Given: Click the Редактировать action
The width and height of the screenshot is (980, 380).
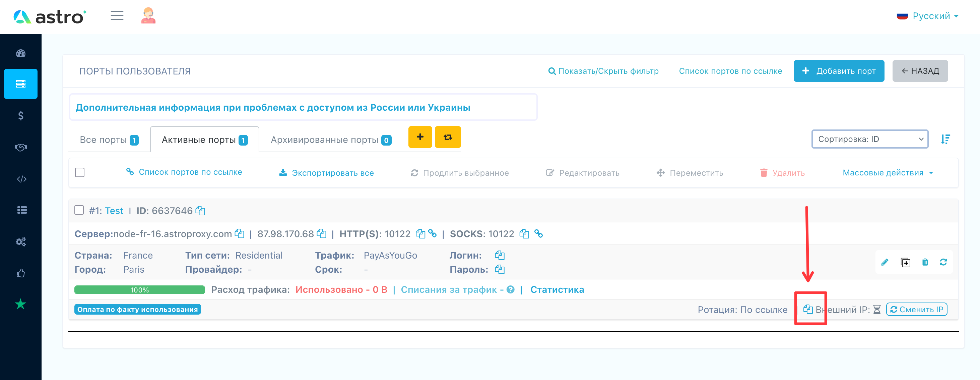Looking at the screenshot, I should [582, 172].
